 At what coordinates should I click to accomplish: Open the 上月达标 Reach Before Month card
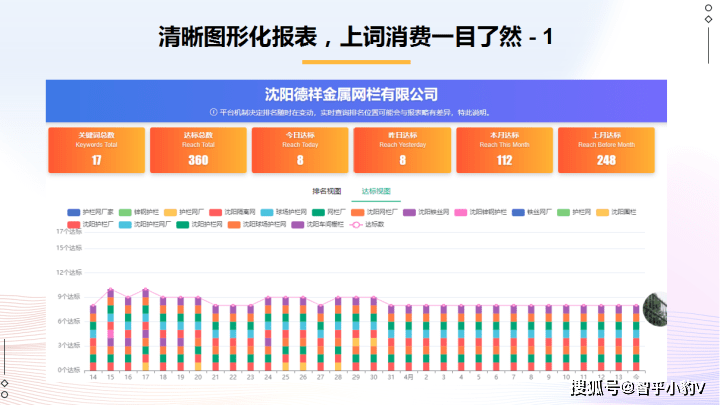coord(606,150)
